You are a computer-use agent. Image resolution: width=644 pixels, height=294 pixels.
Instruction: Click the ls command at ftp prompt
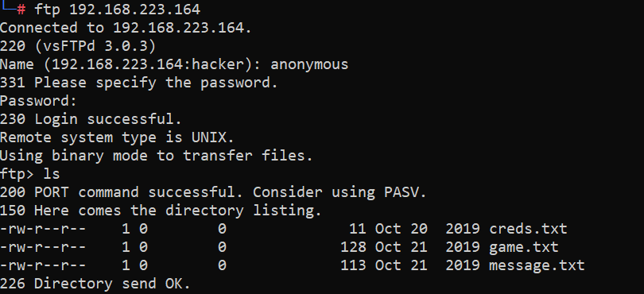point(52,174)
